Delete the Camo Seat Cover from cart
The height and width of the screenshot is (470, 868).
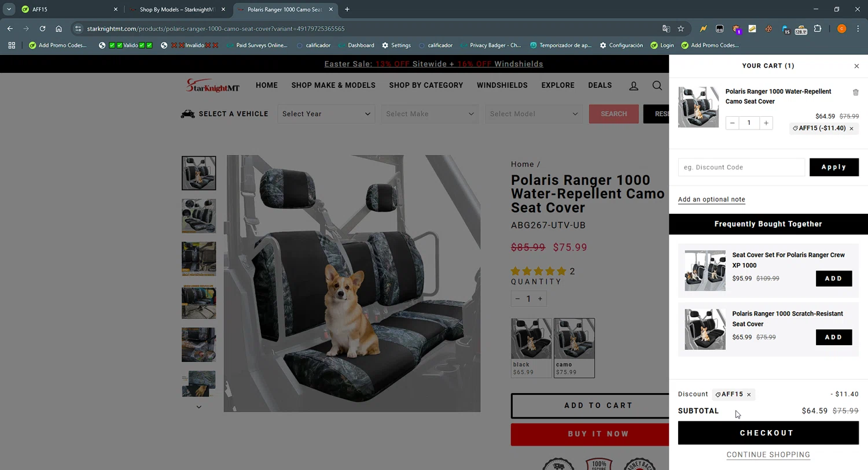(x=855, y=92)
